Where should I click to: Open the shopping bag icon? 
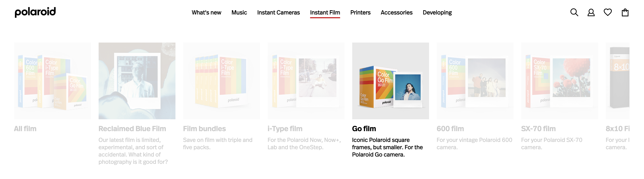625,12
